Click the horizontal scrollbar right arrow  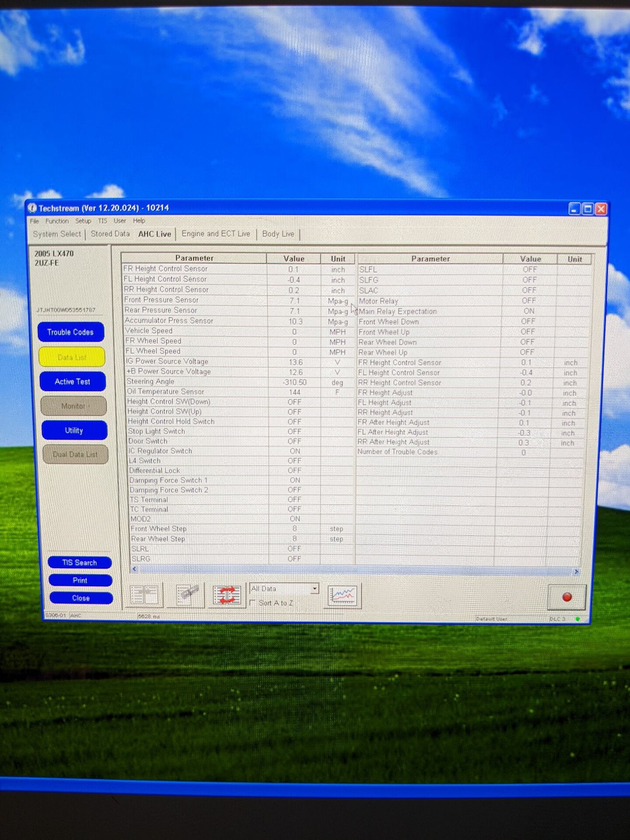pos(576,571)
